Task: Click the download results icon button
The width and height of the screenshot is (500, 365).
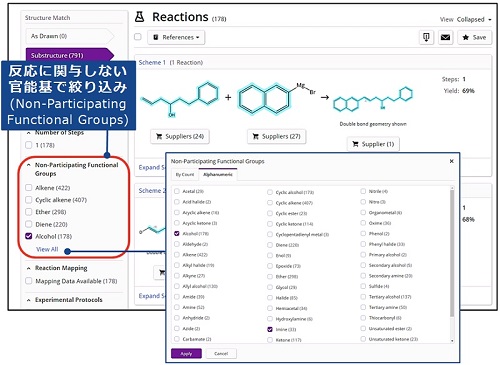Action: [426, 37]
